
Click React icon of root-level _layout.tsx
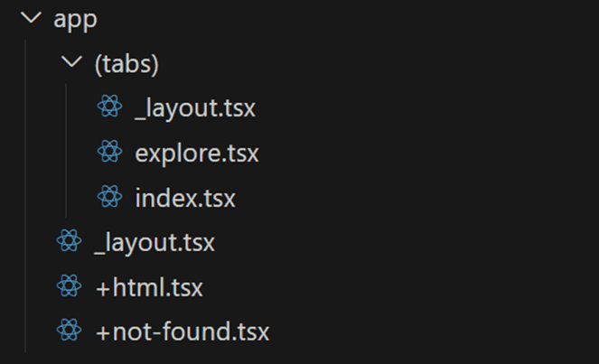(x=70, y=241)
